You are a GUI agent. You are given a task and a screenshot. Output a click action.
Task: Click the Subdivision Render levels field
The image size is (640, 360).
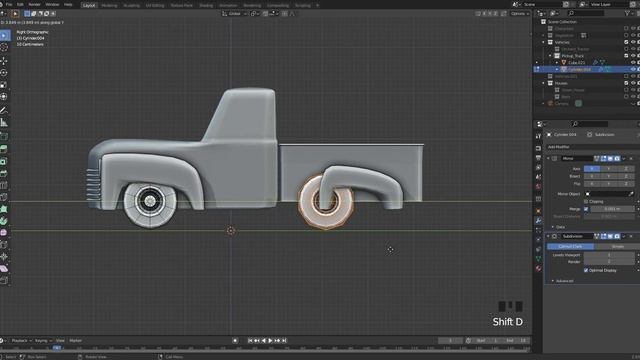pos(609,262)
